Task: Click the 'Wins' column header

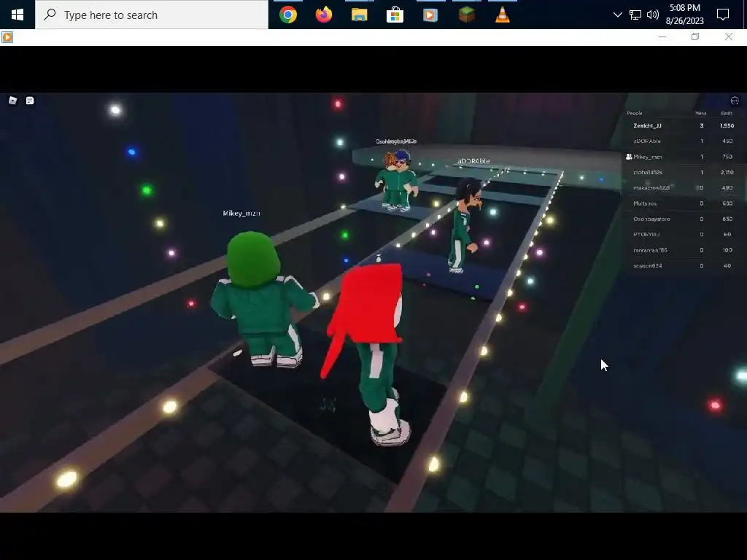Action: click(701, 113)
